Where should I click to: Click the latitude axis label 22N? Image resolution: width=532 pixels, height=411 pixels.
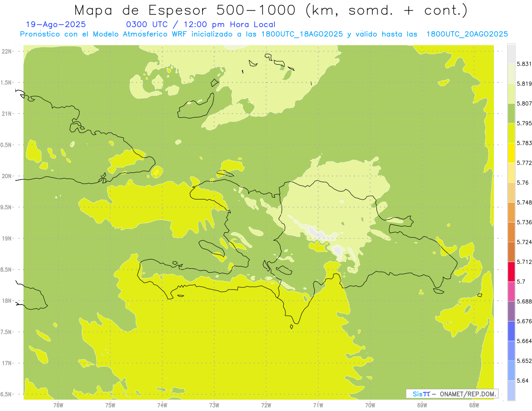tap(7, 51)
